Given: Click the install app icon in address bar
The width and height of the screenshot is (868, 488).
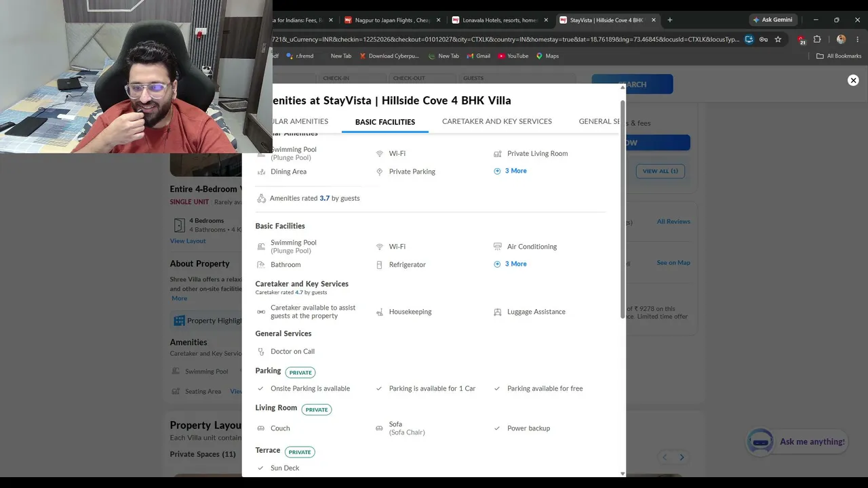Looking at the screenshot, I should coord(749,39).
